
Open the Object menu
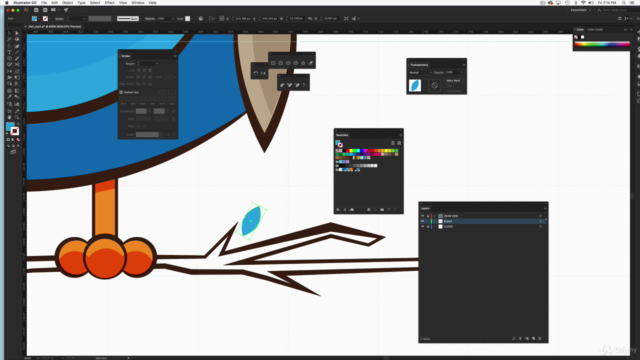point(67,2)
